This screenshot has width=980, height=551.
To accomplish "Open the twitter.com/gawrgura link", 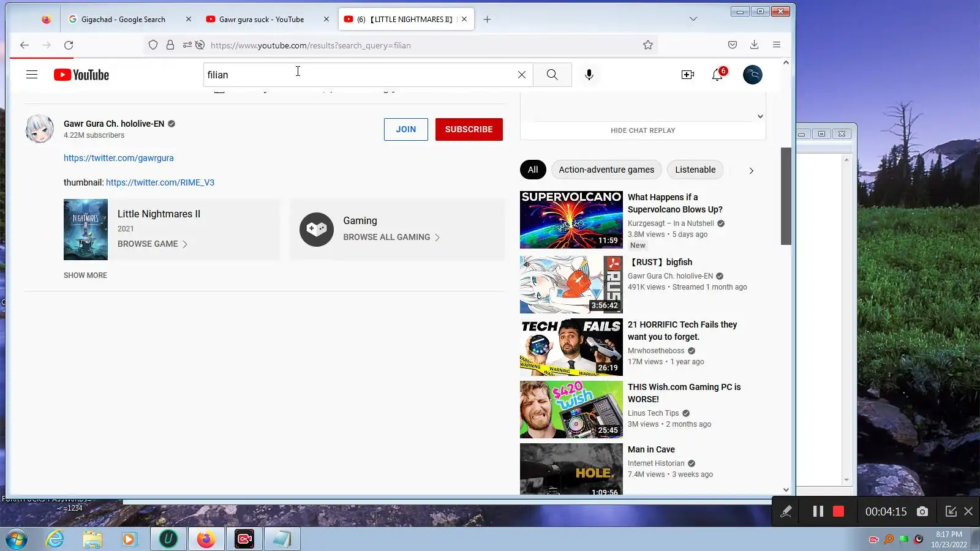I will [x=119, y=158].
